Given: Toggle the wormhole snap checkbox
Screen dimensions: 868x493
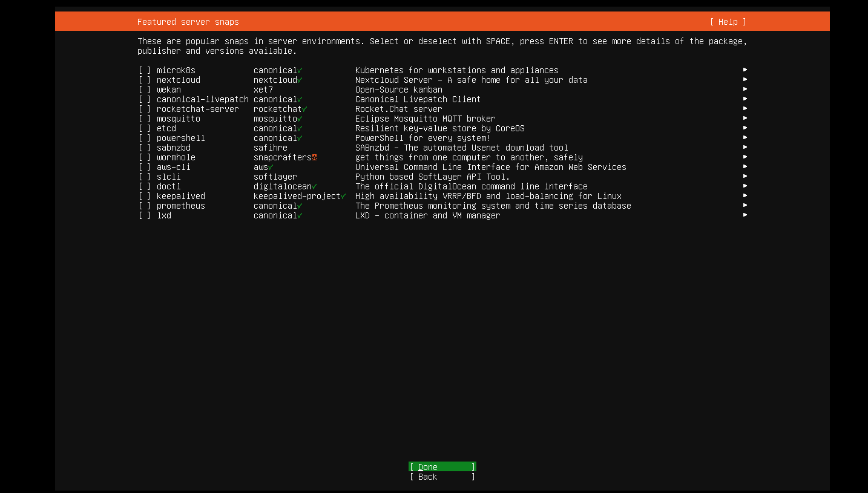Looking at the screenshot, I should [x=145, y=157].
